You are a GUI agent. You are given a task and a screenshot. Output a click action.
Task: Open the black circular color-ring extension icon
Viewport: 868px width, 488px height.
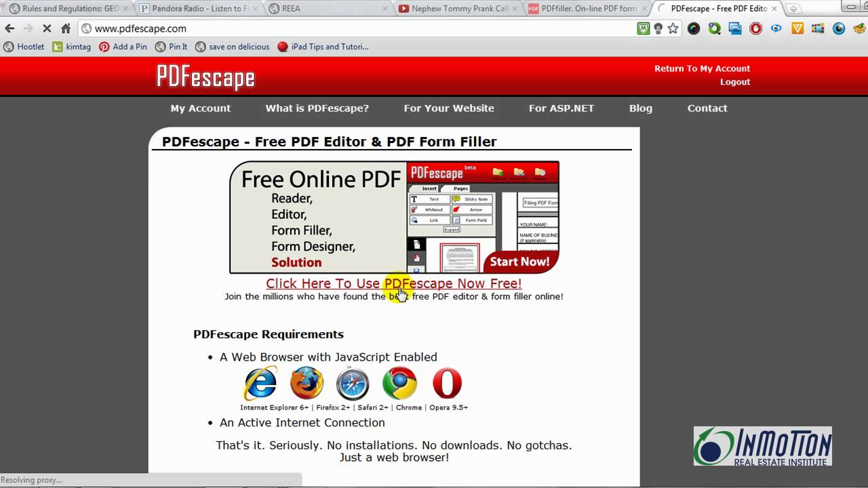tap(694, 28)
